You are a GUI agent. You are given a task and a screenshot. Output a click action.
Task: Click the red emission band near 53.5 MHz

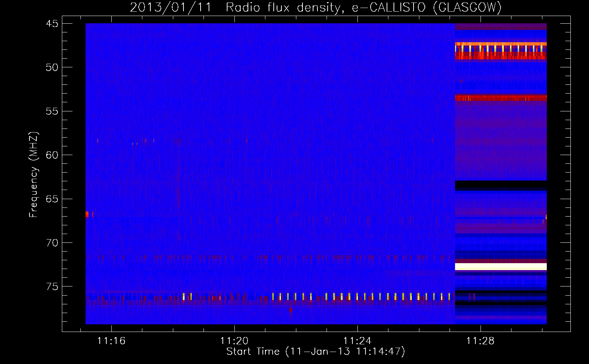[x=501, y=98]
